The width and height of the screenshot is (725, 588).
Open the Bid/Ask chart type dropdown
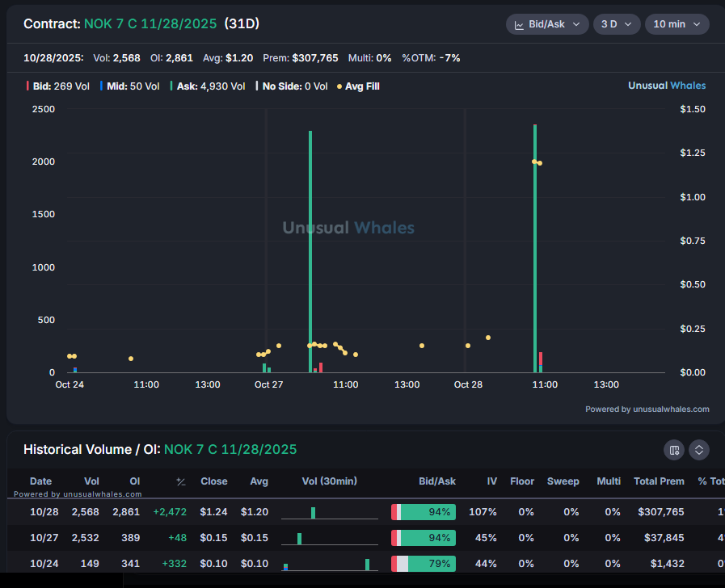click(x=547, y=24)
